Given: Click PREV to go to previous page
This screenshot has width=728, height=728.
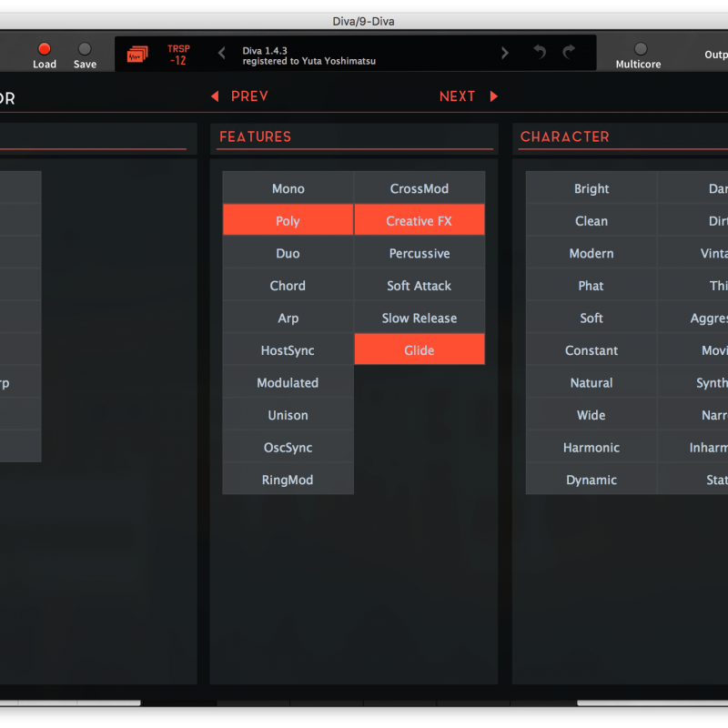Looking at the screenshot, I should (x=239, y=96).
